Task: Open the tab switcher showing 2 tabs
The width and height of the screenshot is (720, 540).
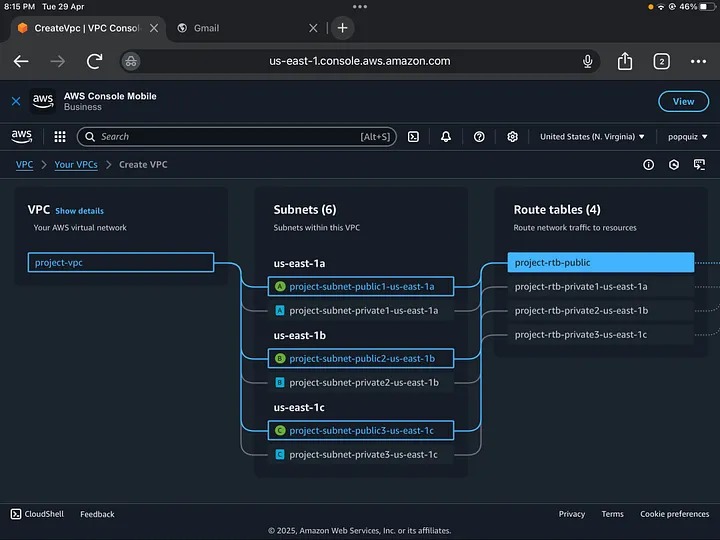Action: coord(661,62)
